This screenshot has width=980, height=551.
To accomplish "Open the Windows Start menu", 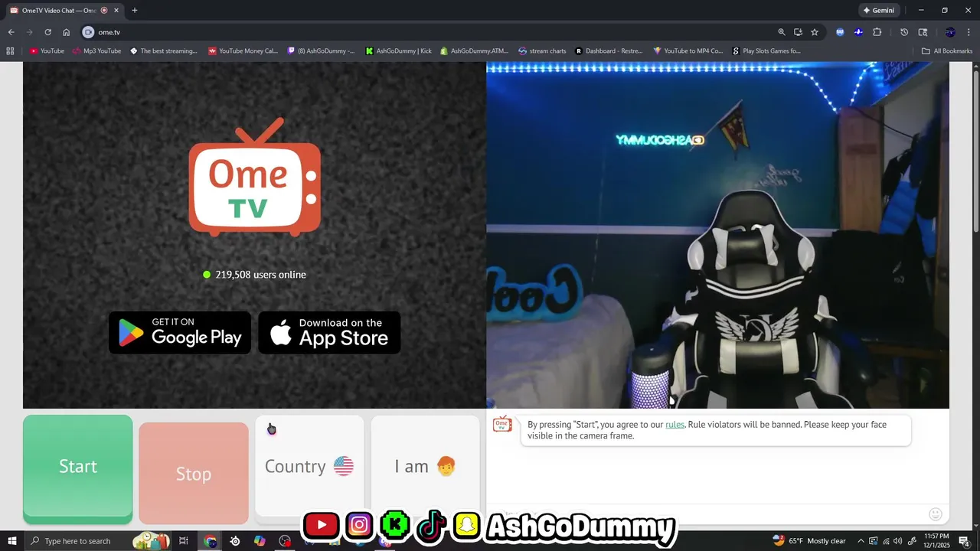I will pyautogui.click(x=12, y=541).
